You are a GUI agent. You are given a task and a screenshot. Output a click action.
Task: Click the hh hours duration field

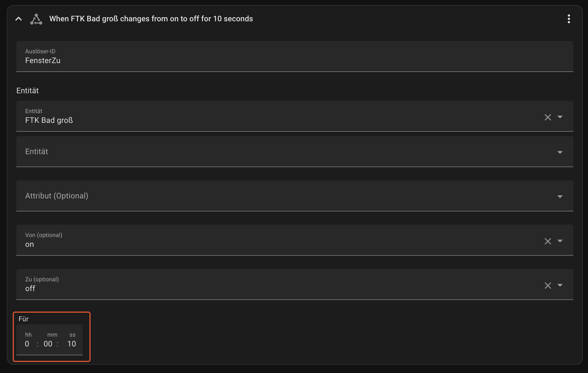(27, 344)
